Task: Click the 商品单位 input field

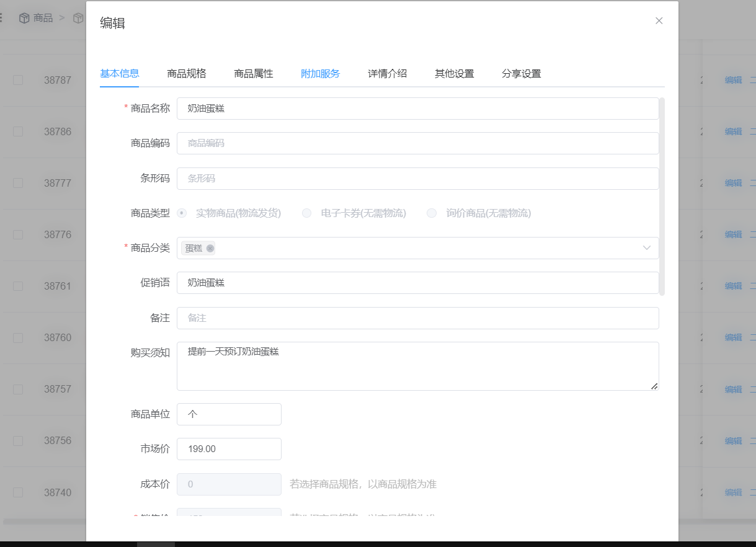Action: coord(229,414)
